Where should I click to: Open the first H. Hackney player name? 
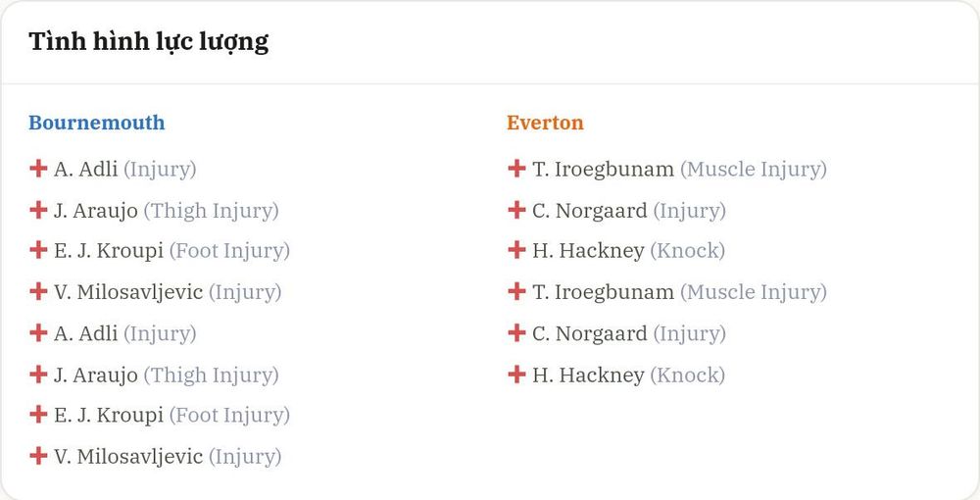(x=588, y=251)
